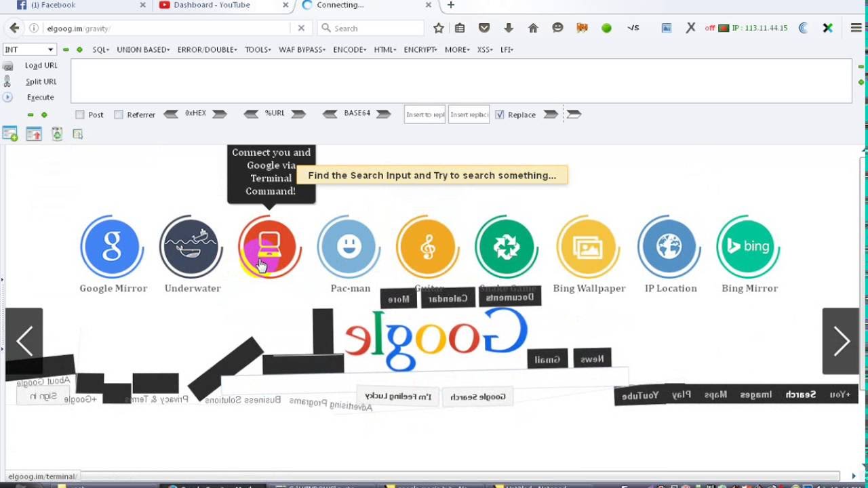Image resolution: width=868 pixels, height=488 pixels.
Task: Open the Terminal computer icon
Action: 269,247
